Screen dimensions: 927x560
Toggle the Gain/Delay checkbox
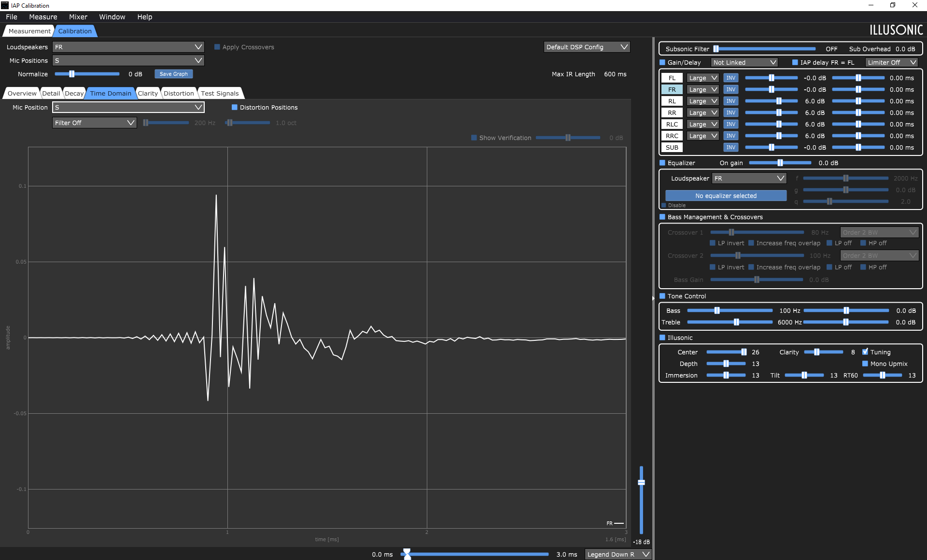click(662, 62)
